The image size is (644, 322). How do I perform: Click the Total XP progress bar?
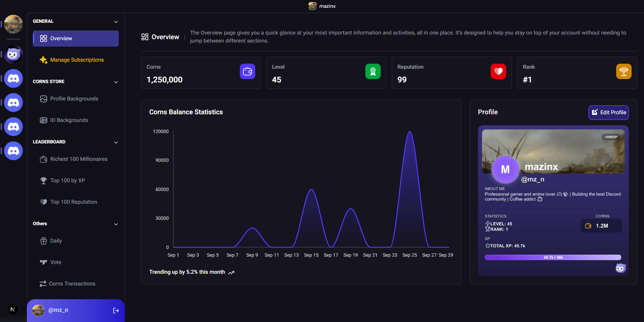coord(553,257)
